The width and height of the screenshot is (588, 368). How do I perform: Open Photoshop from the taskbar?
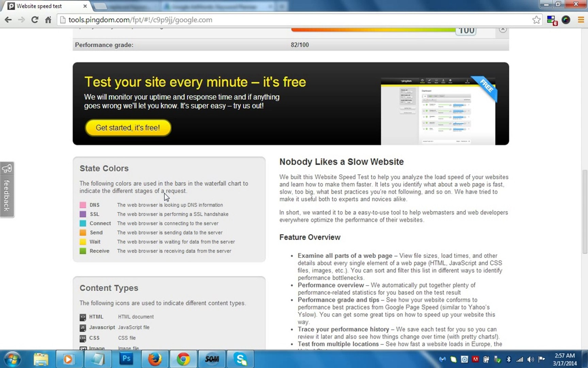click(126, 359)
